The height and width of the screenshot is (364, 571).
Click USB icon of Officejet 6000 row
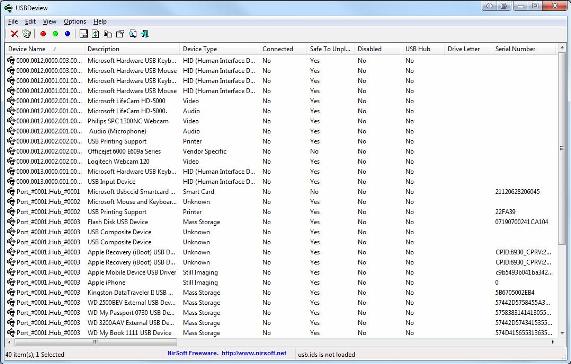tap(11, 151)
